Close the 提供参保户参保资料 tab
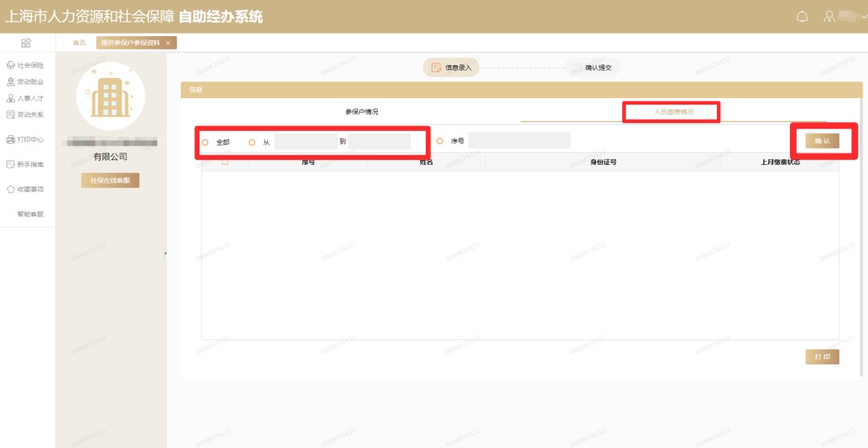 pyautogui.click(x=168, y=43)
